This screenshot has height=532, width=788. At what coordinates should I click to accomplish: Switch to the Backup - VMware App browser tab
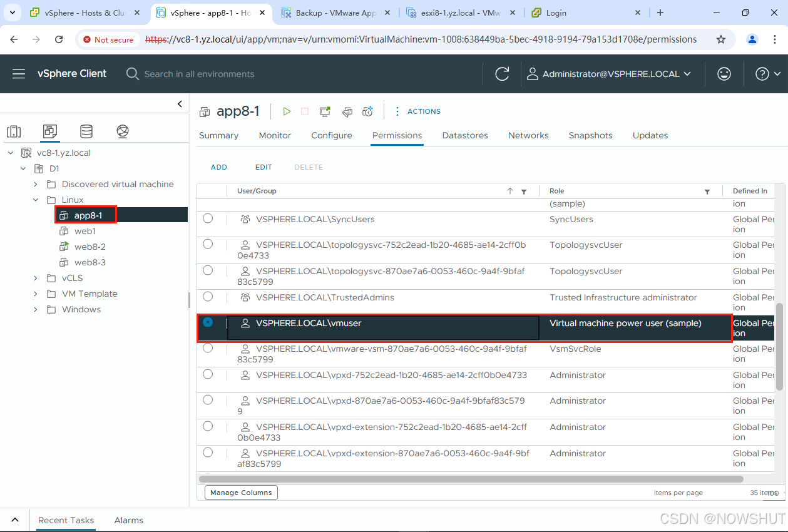pos(335,13)
